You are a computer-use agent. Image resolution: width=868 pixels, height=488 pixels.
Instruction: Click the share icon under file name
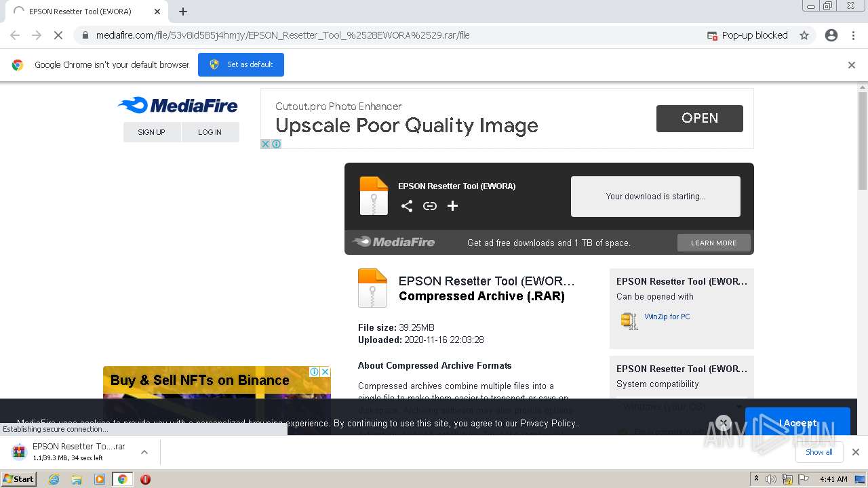[x=407, y=206]
